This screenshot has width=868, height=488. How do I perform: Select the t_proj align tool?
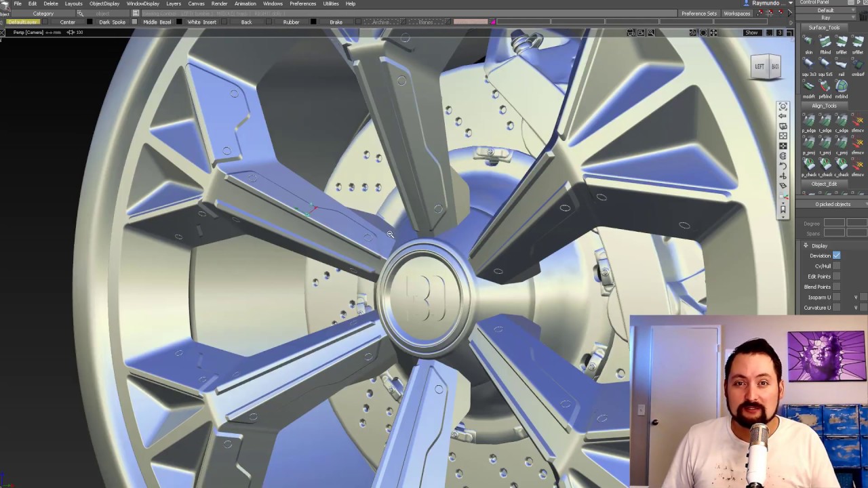click(x=825, y=144)
